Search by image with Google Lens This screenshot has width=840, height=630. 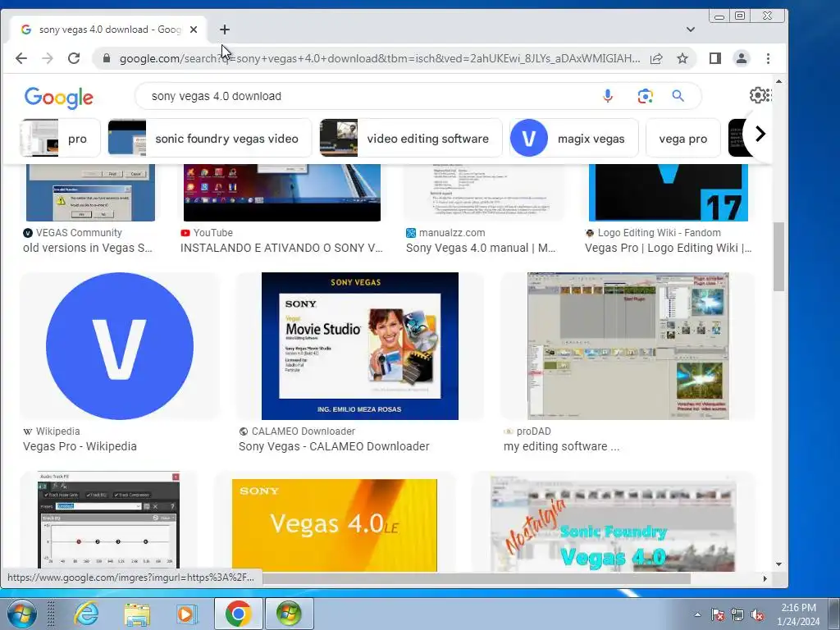click(645, 96)
